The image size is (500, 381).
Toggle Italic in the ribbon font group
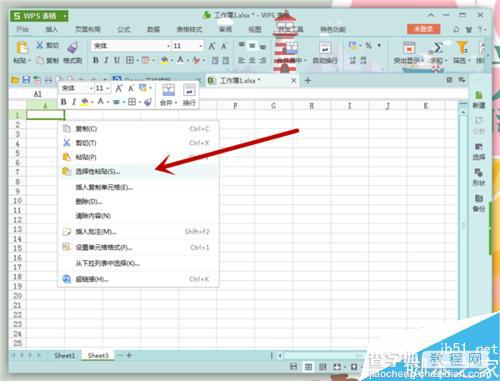[106, 60]
